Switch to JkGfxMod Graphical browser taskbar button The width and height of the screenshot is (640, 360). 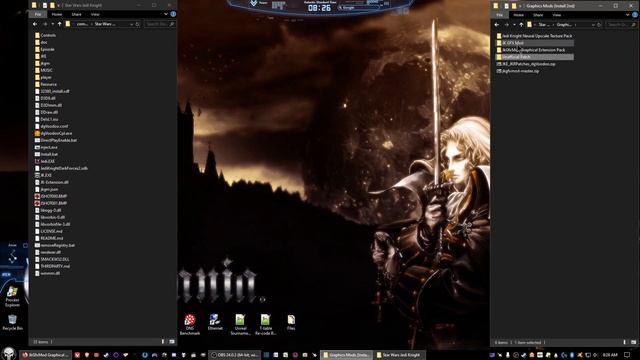pos(45,355)
